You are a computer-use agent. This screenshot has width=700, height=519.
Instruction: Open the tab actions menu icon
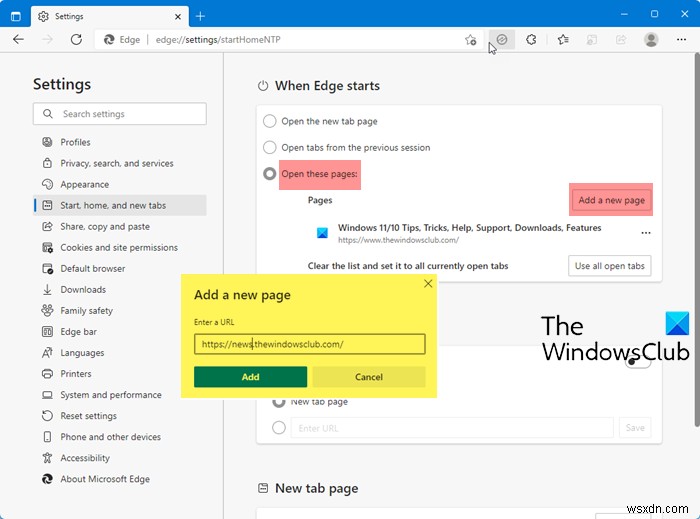point(16,17)
